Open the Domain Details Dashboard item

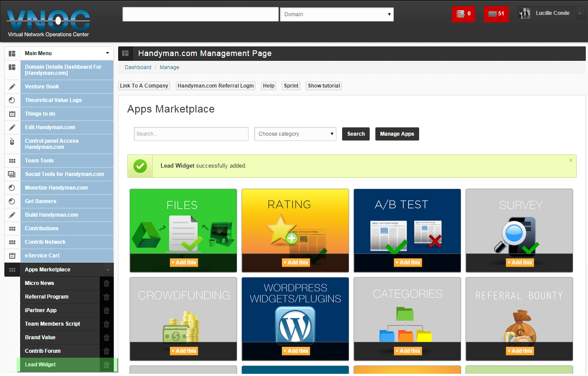click(67, 70)
